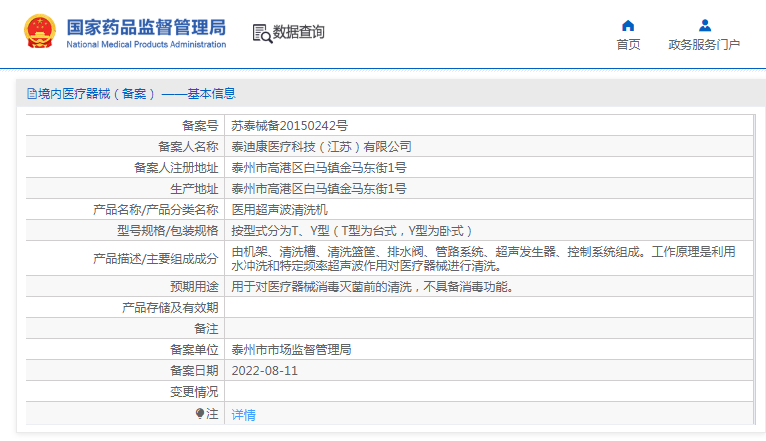
Task: Click the 型号规格/包装规格 label
Action: coord(168,231)
